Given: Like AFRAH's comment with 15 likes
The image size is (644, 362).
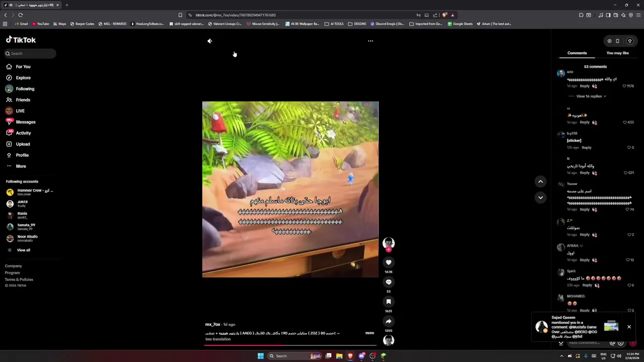Looking at the screenshot, I should 627,260.
